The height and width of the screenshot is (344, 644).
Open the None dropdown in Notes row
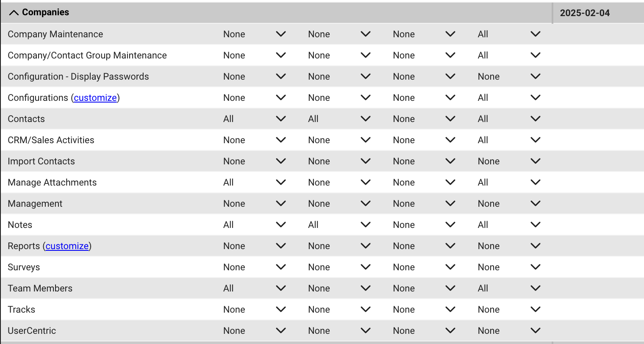click(x=424, y=225)
